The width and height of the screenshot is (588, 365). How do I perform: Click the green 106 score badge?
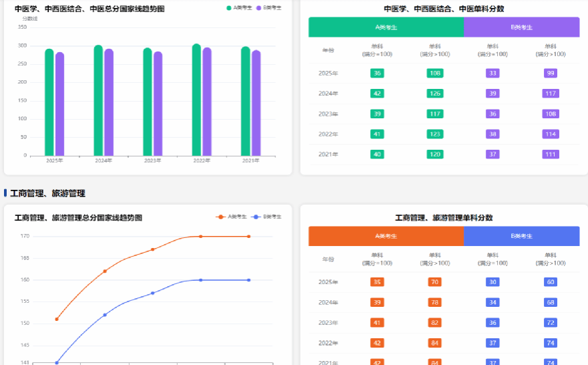point(435,73)
